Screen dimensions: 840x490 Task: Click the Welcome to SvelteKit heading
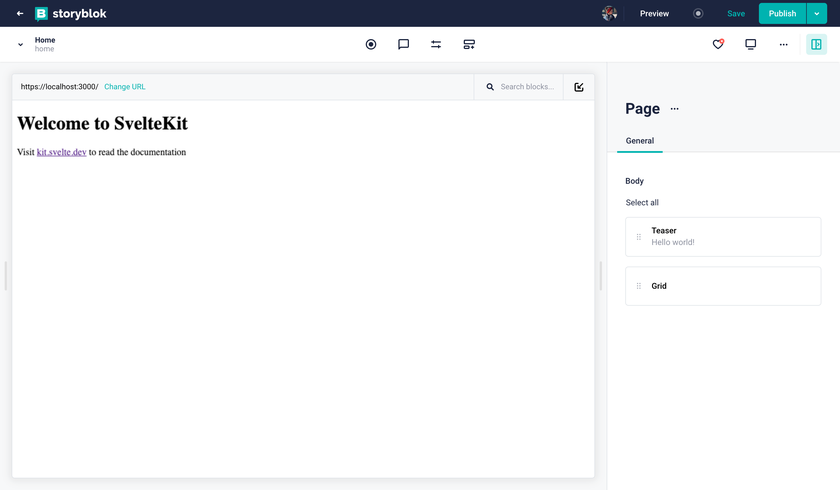pos(102,123)
